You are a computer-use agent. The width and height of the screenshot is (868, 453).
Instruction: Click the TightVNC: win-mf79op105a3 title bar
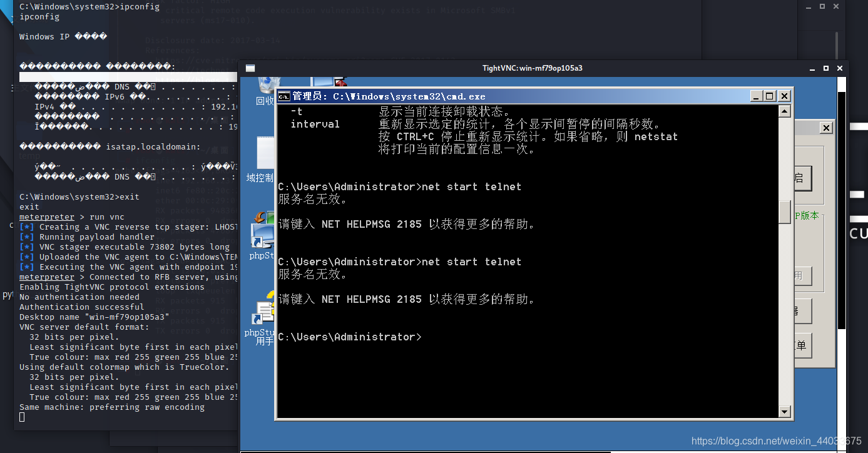[x=532, y=68]
